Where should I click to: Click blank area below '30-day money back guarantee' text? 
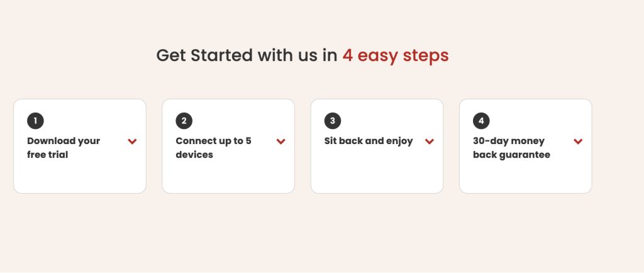point(525,177)
